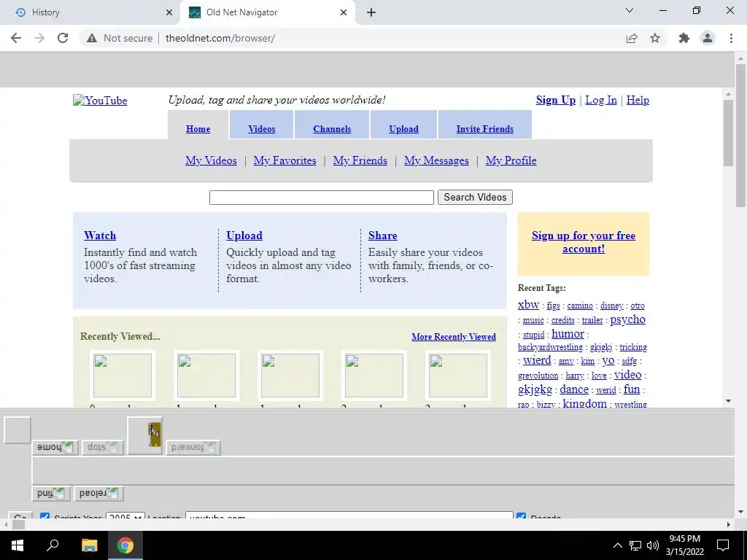Close the Old Net Navigator tab

[344, 12]
